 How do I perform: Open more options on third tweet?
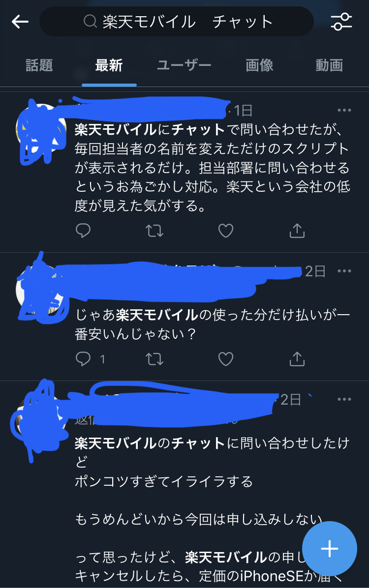tap(344, 399)
